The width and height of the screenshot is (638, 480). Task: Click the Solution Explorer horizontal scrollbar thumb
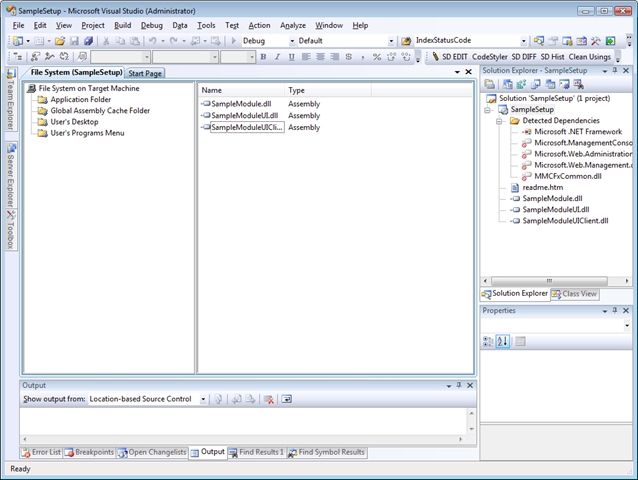(549, 281)
